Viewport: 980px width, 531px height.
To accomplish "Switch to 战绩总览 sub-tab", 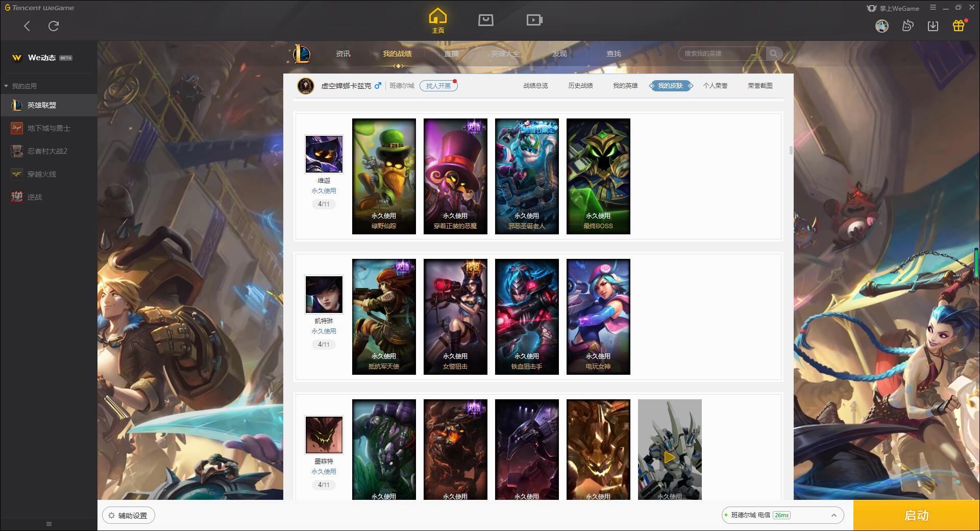I will [x=535, y=86].
